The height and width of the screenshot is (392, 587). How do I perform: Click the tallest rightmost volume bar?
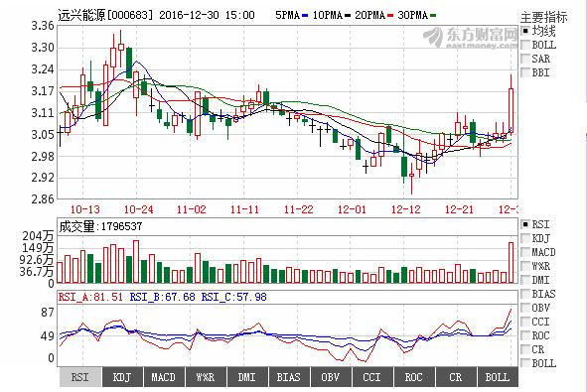pos(511,263)
